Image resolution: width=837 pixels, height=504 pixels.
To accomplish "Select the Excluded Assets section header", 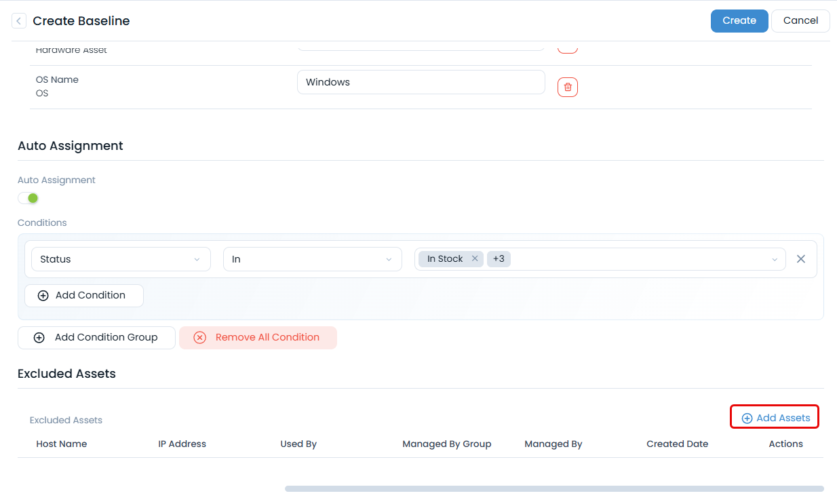I will [x=66, y=374].
